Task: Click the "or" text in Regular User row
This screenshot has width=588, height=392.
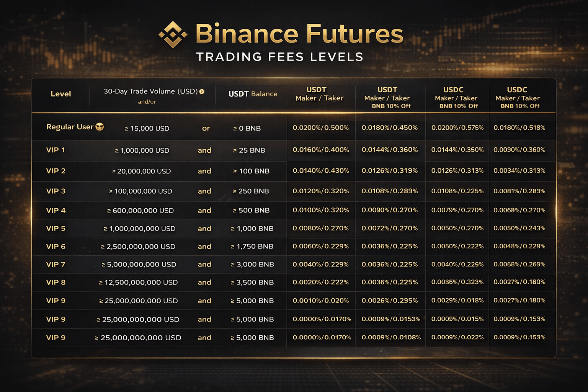Action: click(206, 128)
